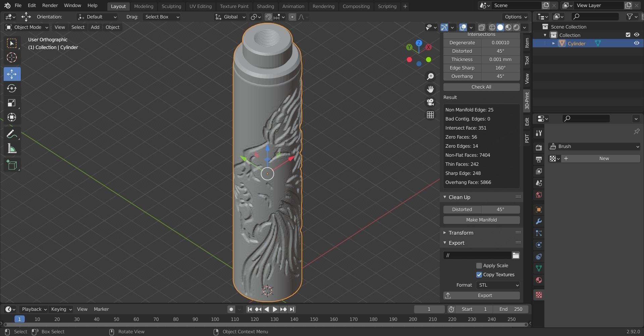The height and width of the screenshot is (336, 644).
Task: Select the Transform tool
Action: (12, 117)
